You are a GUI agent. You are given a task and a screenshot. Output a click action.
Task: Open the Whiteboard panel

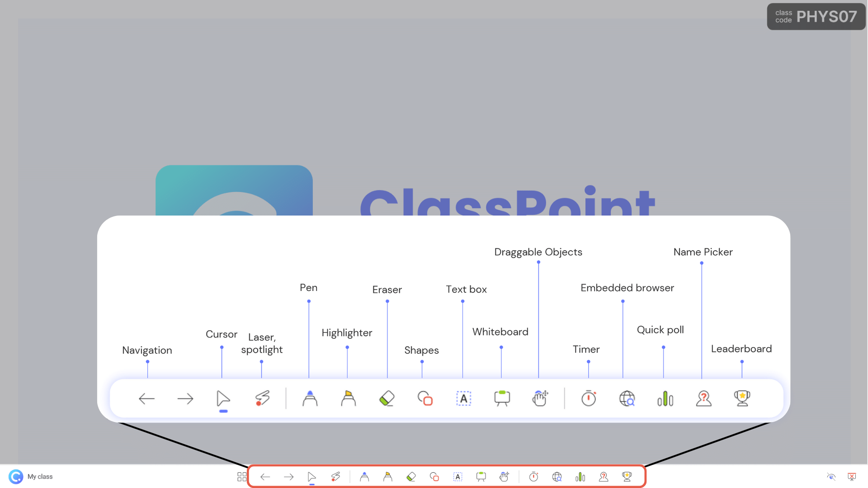[481, 476]
